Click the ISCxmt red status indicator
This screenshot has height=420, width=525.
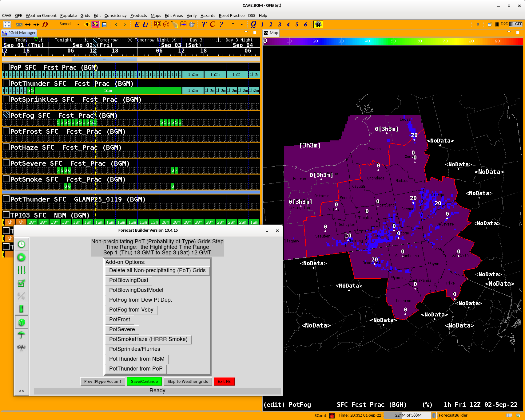click(332, 416)
